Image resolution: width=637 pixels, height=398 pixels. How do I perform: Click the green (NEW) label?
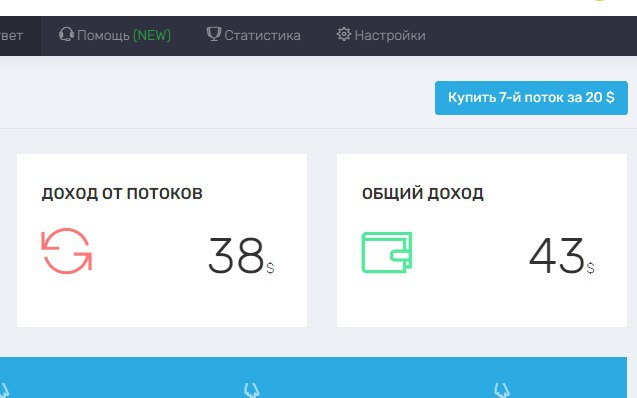152,35
